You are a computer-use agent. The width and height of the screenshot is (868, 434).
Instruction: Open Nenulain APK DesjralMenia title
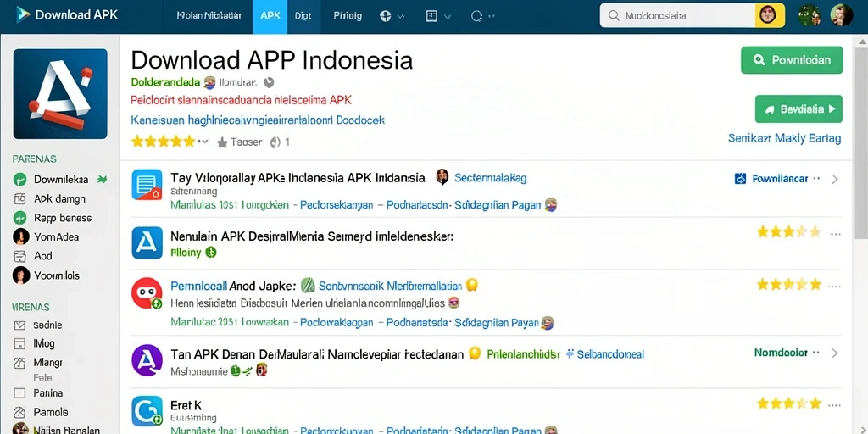tap(312, 236)
